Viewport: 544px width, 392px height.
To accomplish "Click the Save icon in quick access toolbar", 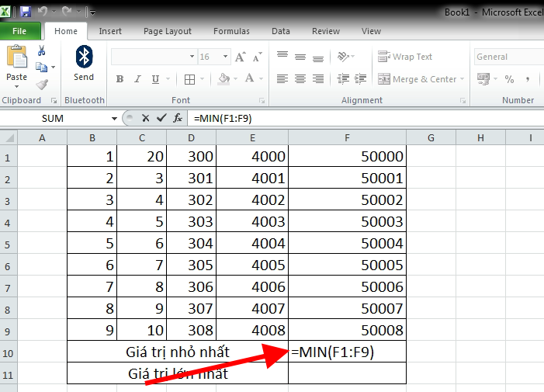I will coord(26,12).
